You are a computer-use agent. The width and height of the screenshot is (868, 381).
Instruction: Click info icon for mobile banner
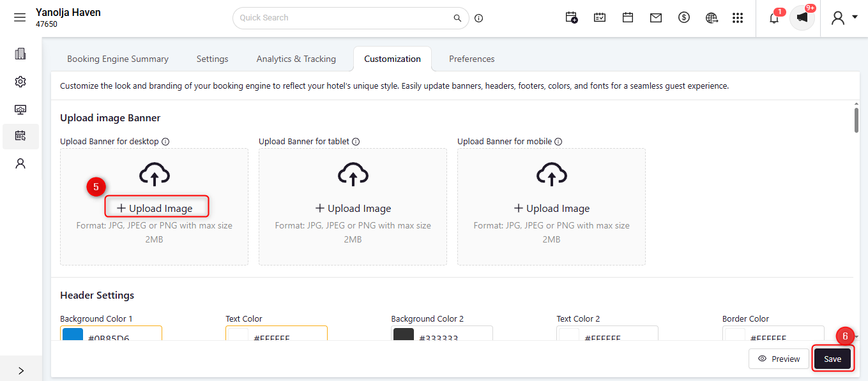558,142
